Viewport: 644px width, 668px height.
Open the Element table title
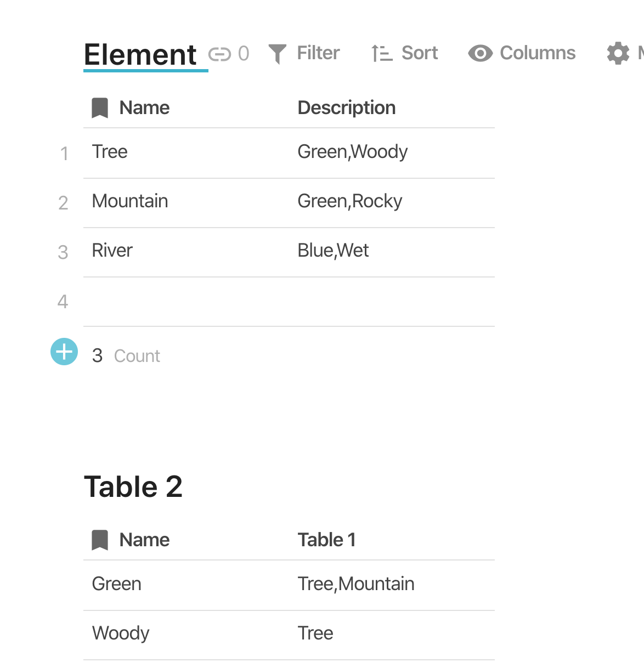tap(140, 55)
